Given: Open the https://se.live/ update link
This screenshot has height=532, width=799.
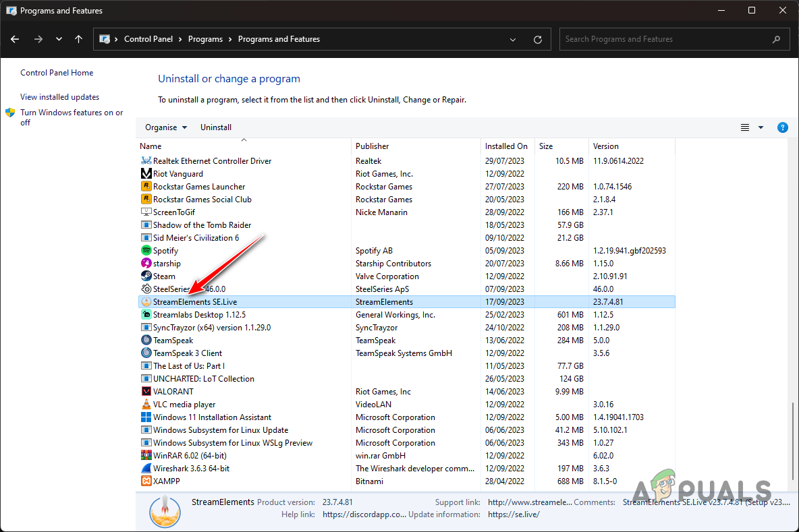Looking at the screenshot, I should [514, 514].
